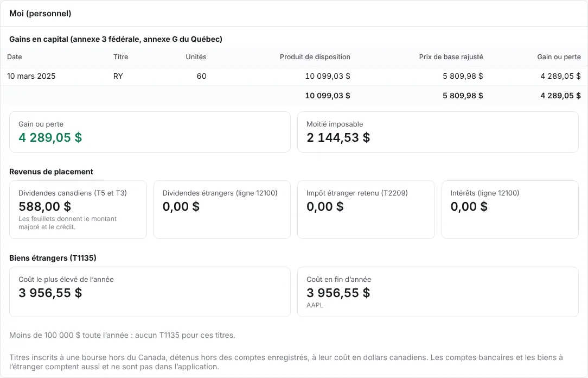
Task: Select the Date column header
Action: pyautogui.click(x=15, y=56)
